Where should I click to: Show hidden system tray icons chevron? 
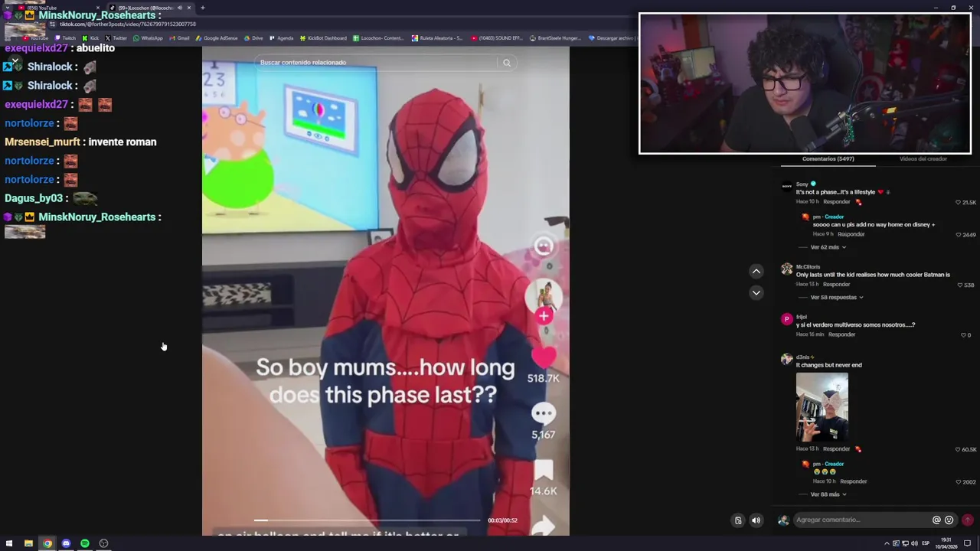887,543
